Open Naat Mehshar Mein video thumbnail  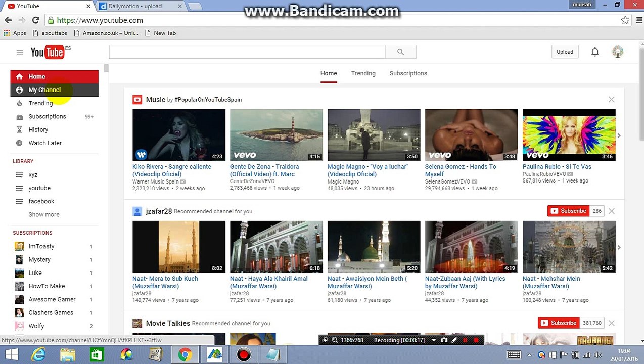569,247
